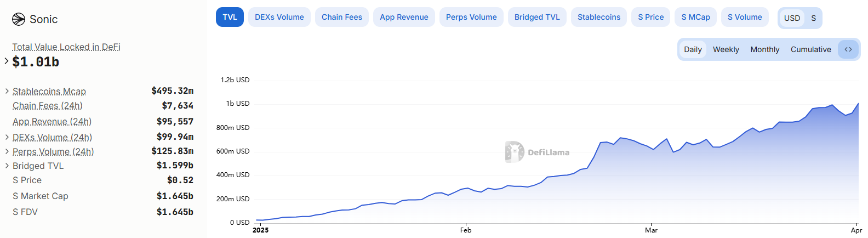The height and width of the screenshot is (238, 868).
Task: Enable the Chain Fees chart series
Action: (341, 17)
